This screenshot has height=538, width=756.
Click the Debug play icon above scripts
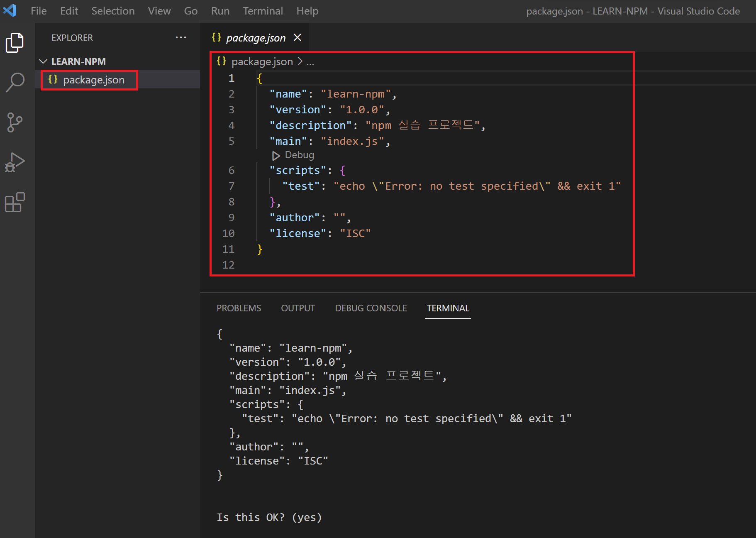tap(276, 156)
